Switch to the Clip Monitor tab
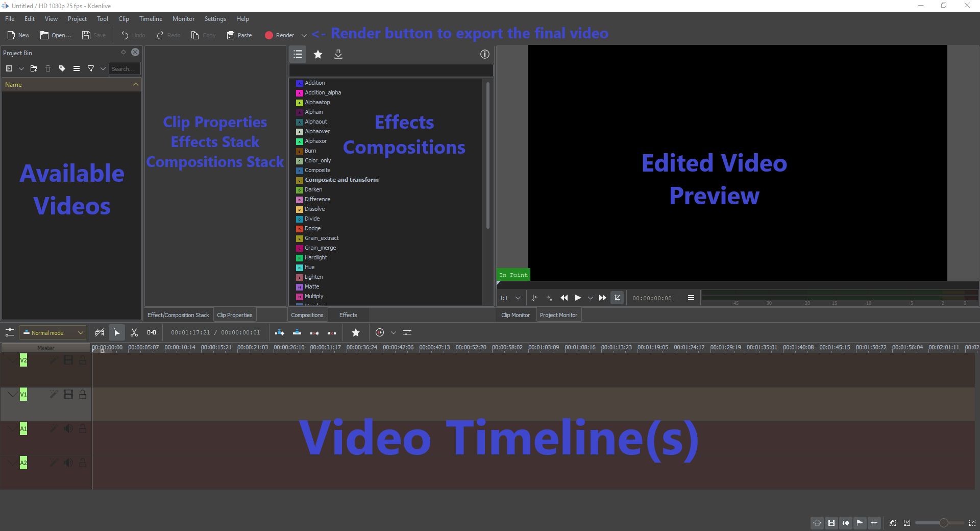Image resolution: width=980 pixels, height=531 pixels. pyautogui.click(x=515, y=315)
